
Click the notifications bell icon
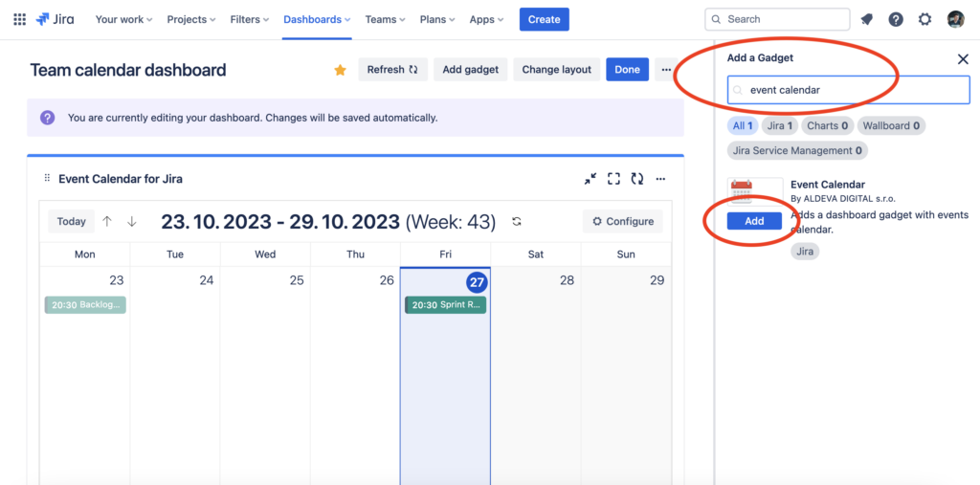[867, 19]
